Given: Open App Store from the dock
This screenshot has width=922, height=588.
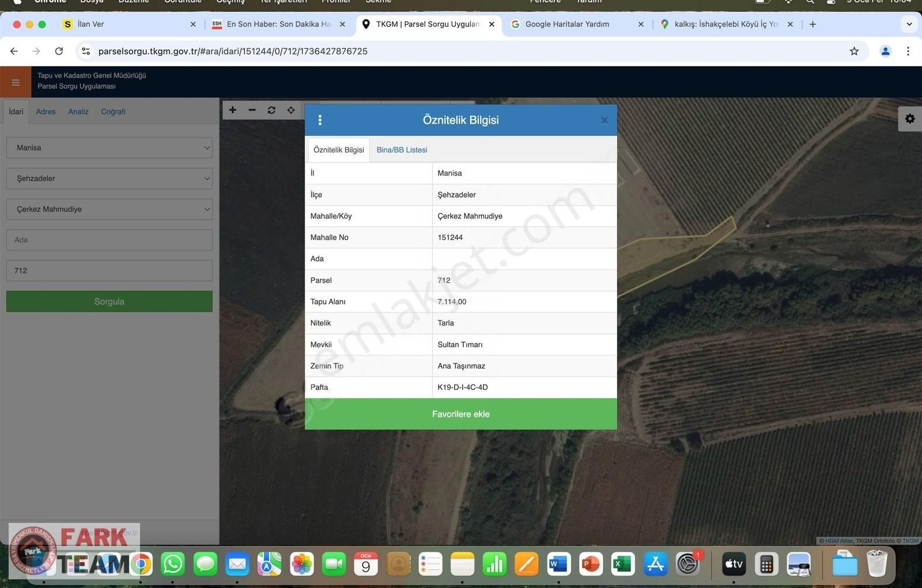Looking at the screenshot, I should click(x=655, y=564).
